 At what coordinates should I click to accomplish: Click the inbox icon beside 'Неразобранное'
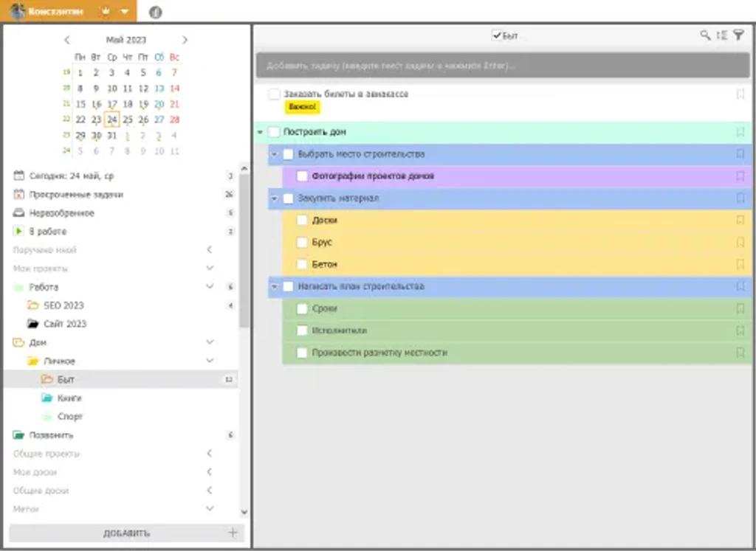pyautogui.click(x=18, y=212)
